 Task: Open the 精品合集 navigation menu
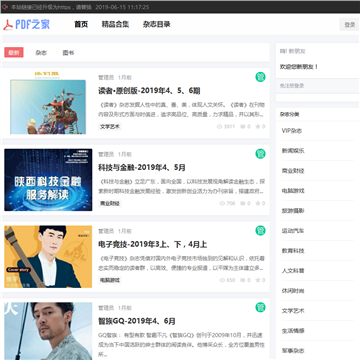pyautogui.click(x=115, y=24)
